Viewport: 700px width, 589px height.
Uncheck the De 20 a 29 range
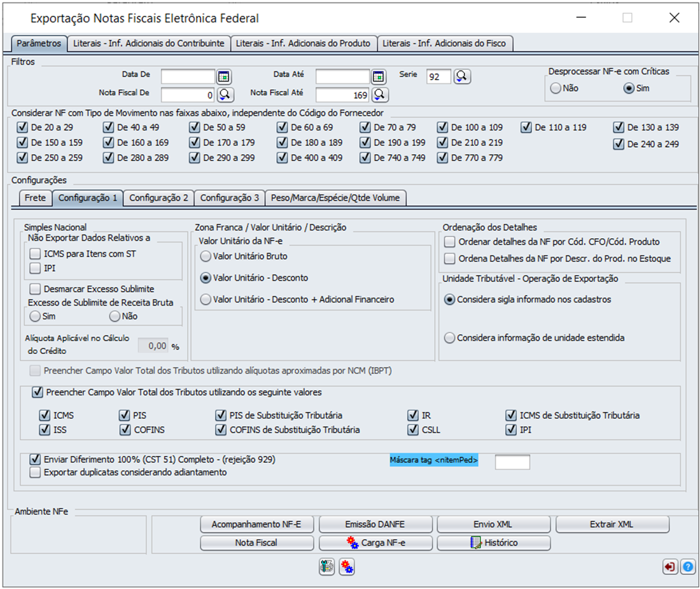pyautogui.click(x=22, y=127)
